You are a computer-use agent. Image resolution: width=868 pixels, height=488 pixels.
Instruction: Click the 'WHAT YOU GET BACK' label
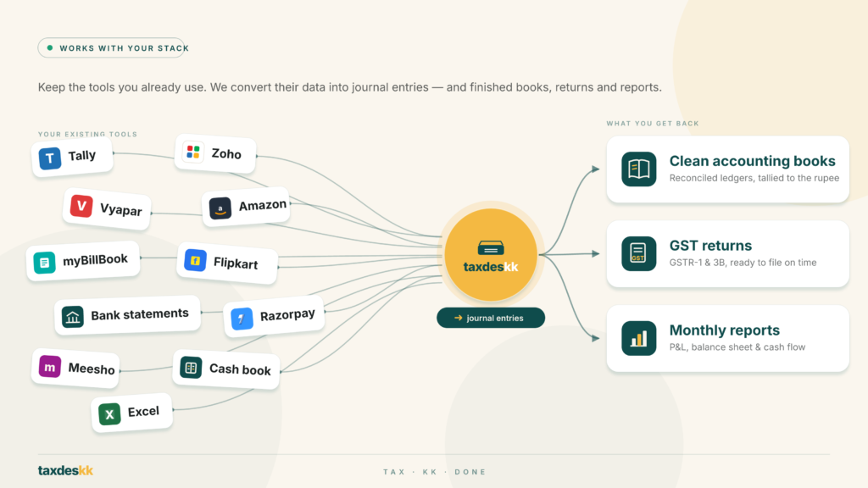click(x=653, y=124)
